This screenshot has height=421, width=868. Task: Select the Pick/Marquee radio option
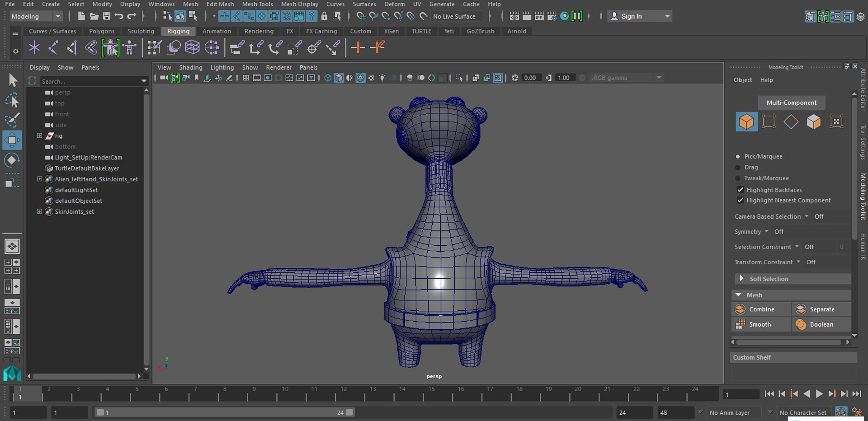pos(738,156)
